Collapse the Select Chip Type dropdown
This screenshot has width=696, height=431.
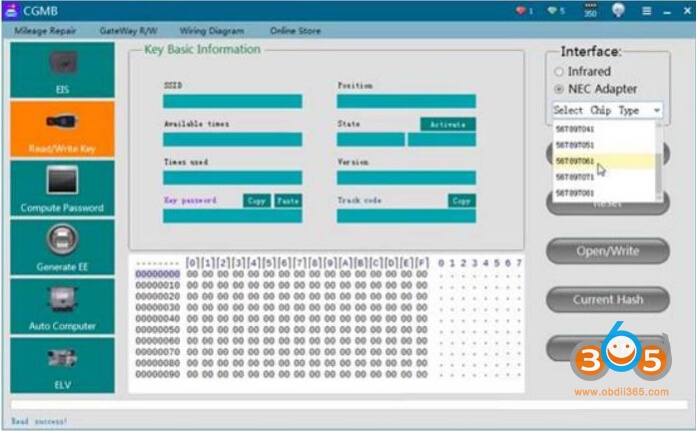656,111
